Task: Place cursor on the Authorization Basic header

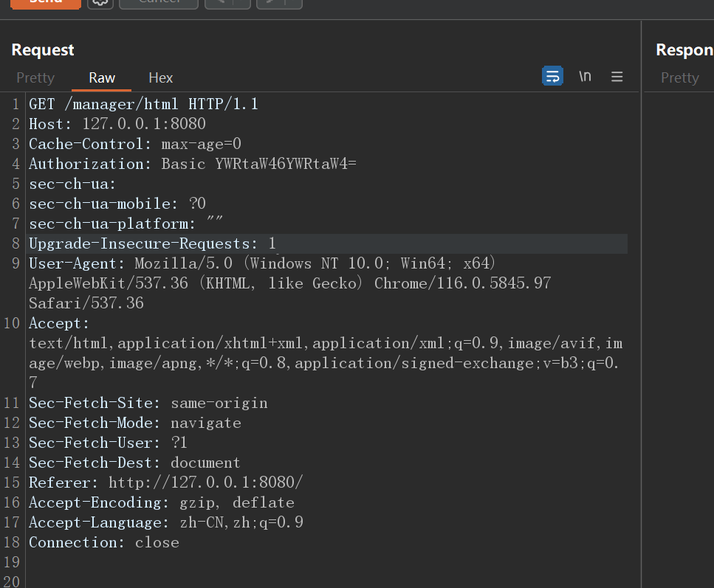Action: pos(192,164)
